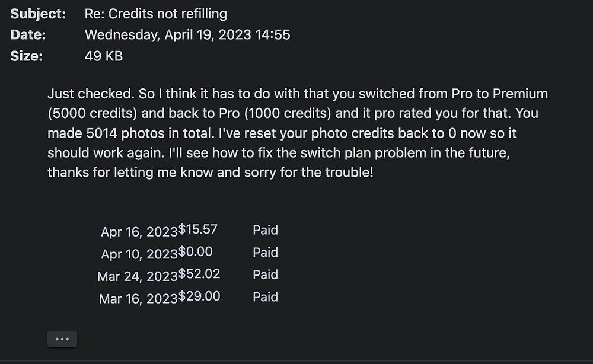Click the 'Subject:' header label
This screenshot has height=364, width=593.
[38, 13]
